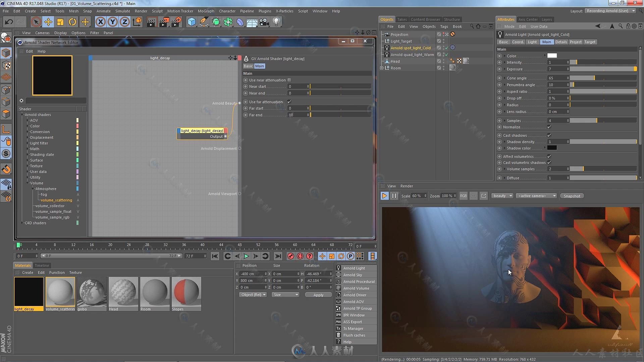Click the Undo arrow in main toolbar

[9, 22]
